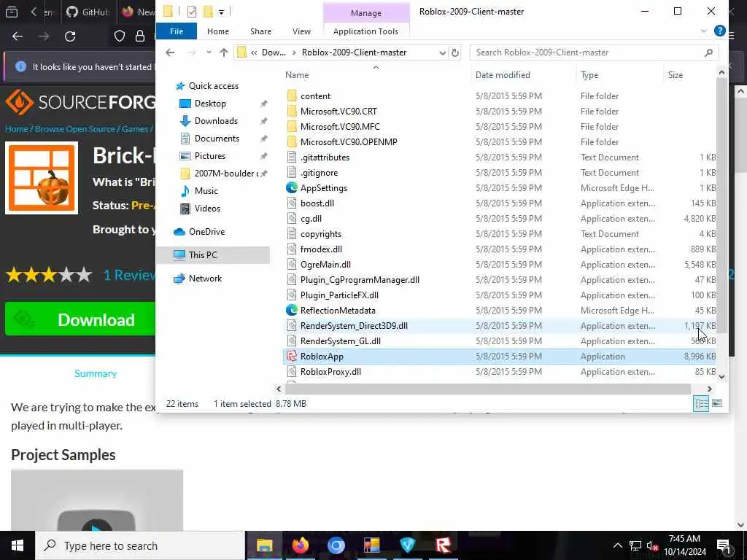Select the content folder icon
The height and width of the screenshot is (560, 747).
(x=292, y=96)
